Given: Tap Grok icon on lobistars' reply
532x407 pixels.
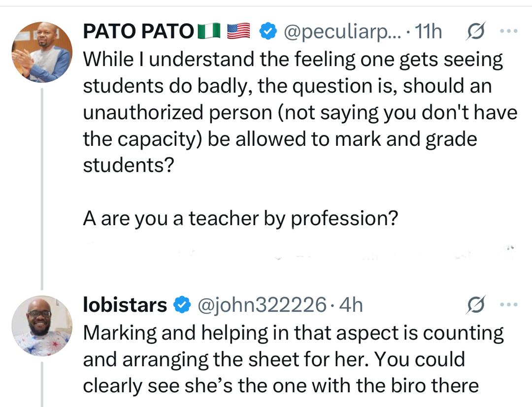Looking at the screenshot, I should [x=476, y=305].
